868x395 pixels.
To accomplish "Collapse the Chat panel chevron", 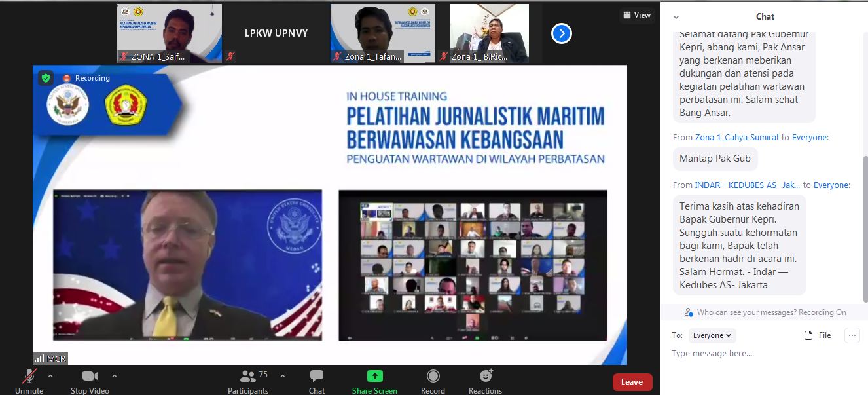I will [x=676, y=17].
